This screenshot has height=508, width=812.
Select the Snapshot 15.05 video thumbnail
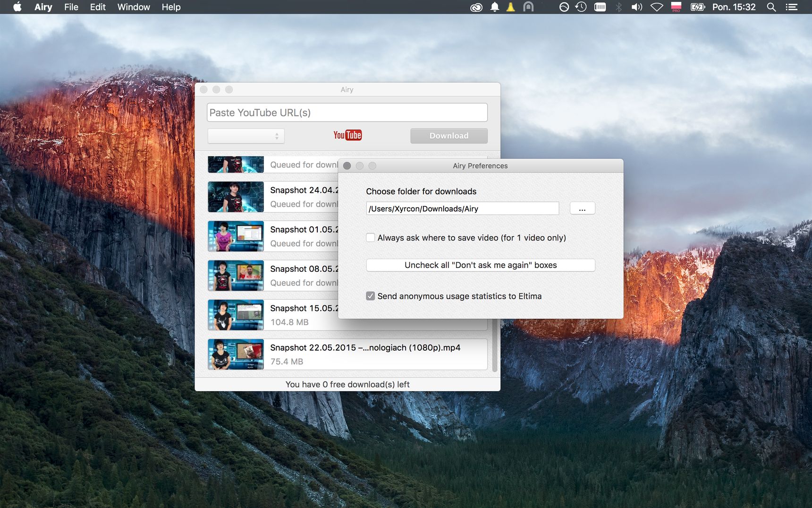tap(236, 315)
